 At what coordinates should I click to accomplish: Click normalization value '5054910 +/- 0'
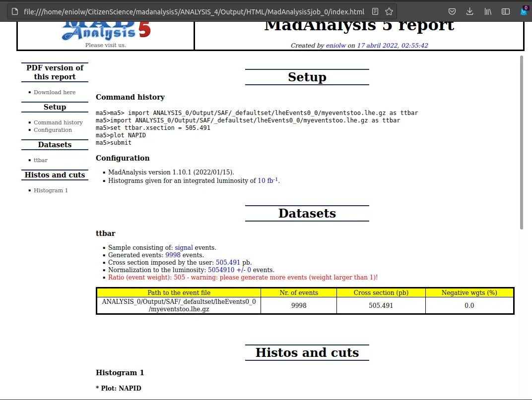229,270
